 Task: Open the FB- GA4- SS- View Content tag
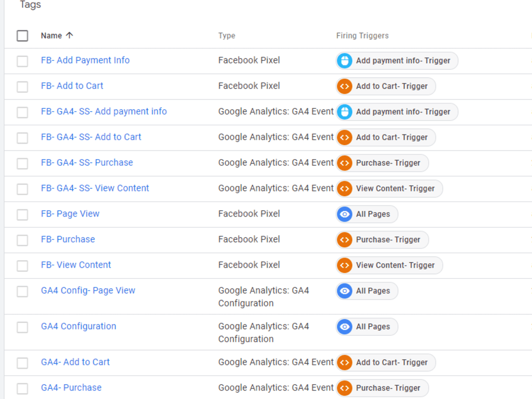point(95,188)
